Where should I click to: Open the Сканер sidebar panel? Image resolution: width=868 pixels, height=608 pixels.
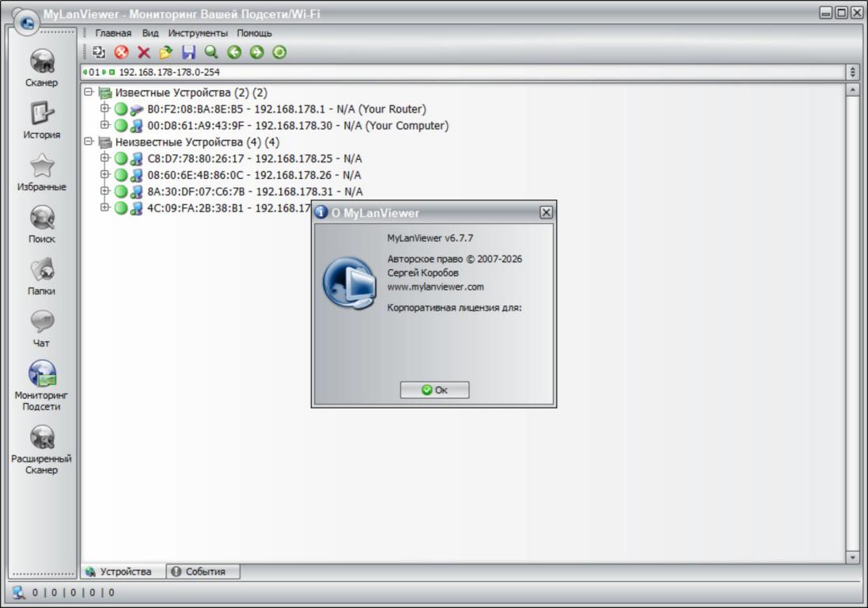[42, 63]
